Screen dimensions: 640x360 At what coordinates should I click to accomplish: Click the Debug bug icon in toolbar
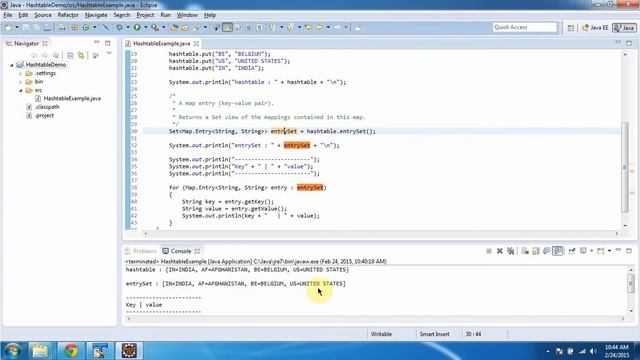point(120,28)
